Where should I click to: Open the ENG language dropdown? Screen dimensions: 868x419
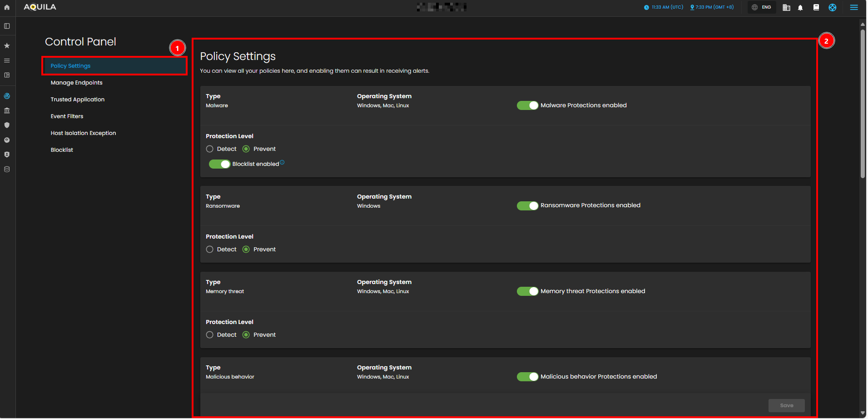(762, 7)
